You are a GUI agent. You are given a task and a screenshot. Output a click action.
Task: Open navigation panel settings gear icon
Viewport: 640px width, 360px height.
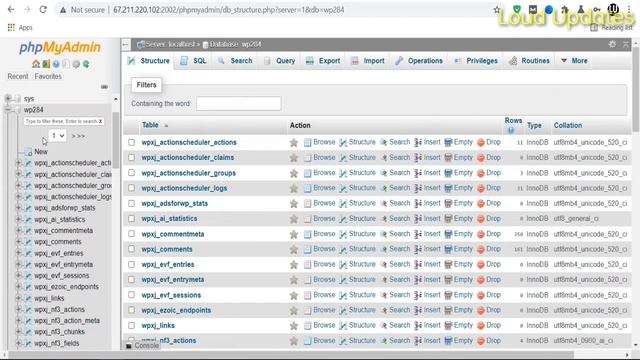[76, 64]
